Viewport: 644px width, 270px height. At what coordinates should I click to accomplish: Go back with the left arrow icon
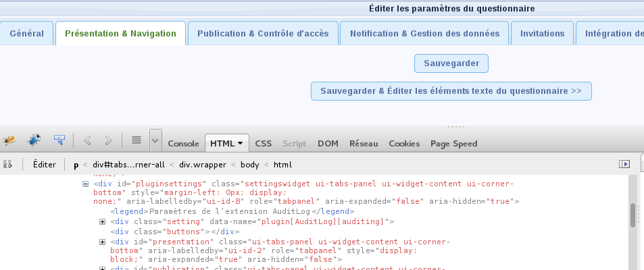(x=87, y=140)
